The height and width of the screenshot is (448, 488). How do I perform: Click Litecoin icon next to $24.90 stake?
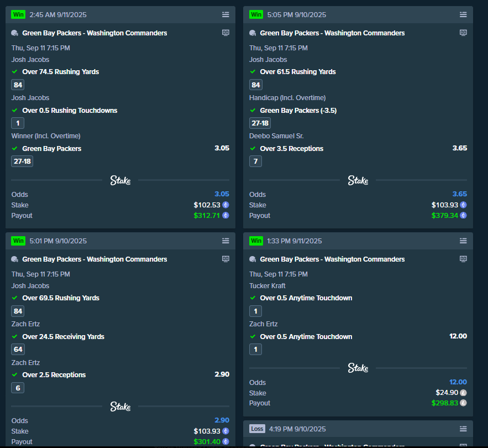(x=464, y=393)
